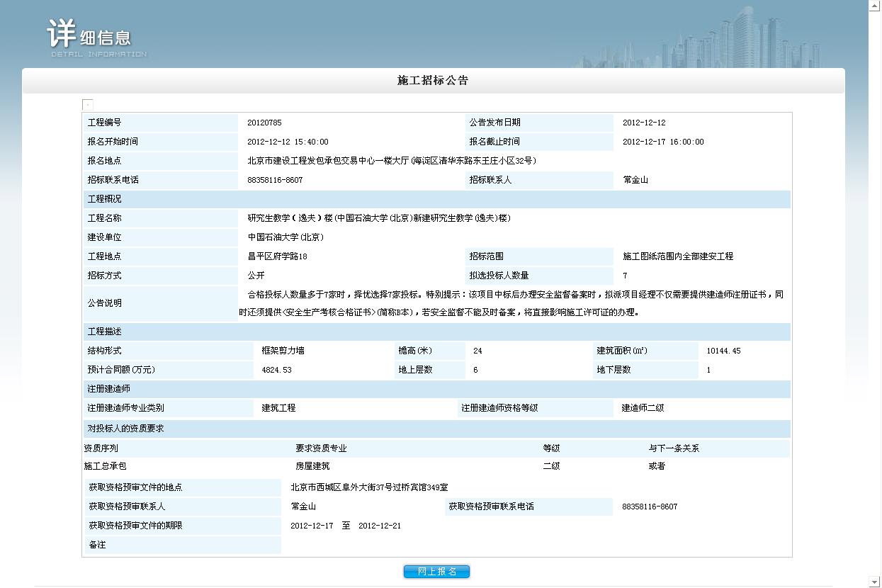The height and width of the screenshot is (588, 882).
Task: Click the 注册建造师 section header
Action: [x=108, y=390]
